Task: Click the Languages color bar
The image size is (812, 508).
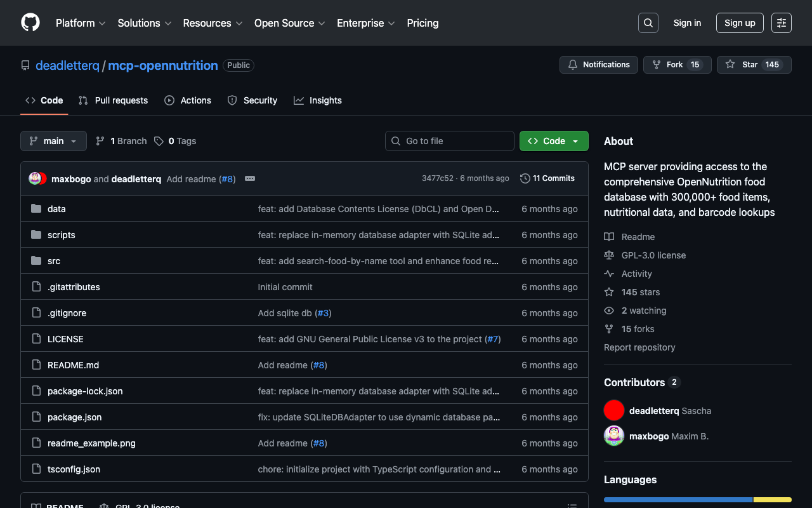Action: click(x=697, y=500)
